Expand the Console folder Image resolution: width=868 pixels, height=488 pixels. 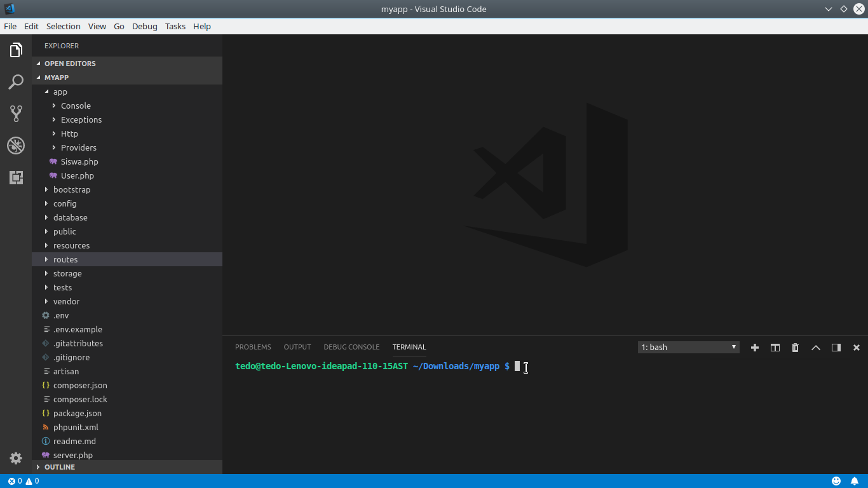coord(127,105)
